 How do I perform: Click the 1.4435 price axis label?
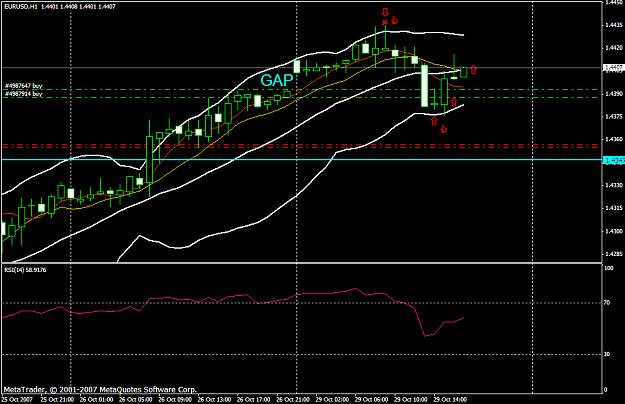[613, 25]
